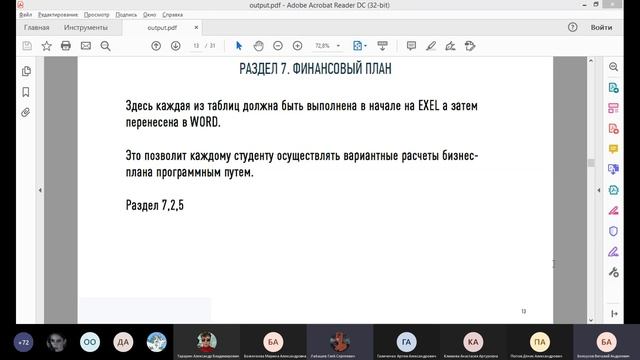This screenshot has height=360, width=640.
Task: Select the participant avatar labeled ГА
Action: 407,342
